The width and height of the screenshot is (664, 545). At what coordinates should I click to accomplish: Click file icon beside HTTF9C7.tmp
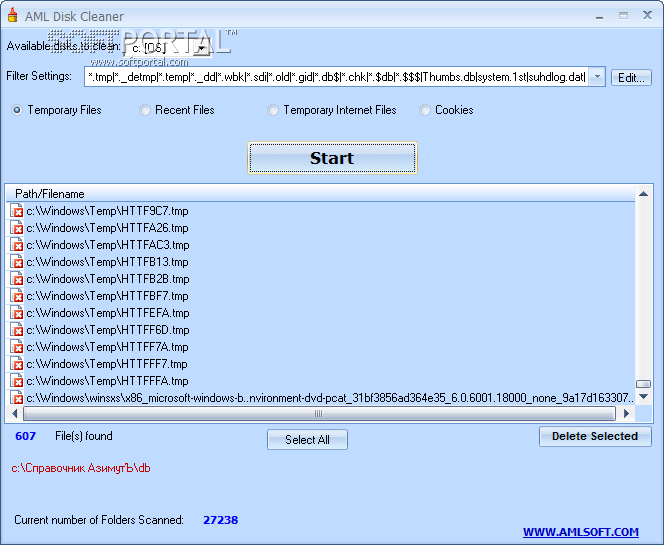click(x=17, y=210)
